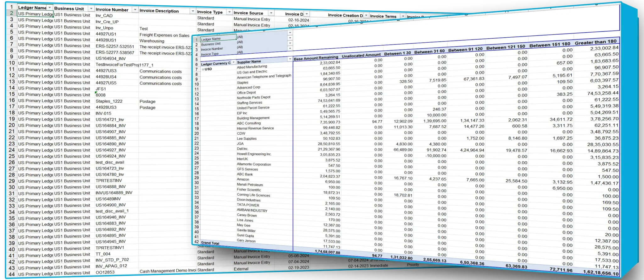Open the Ledger Currency pivot field dropdown
Screen dimensions: 644x280
[x=233, y=62]
